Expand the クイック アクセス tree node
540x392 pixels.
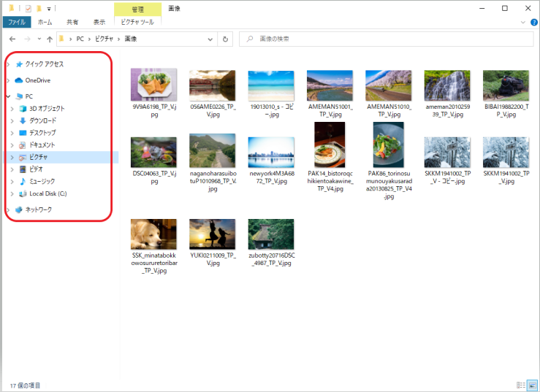click(x=8, y=64)
